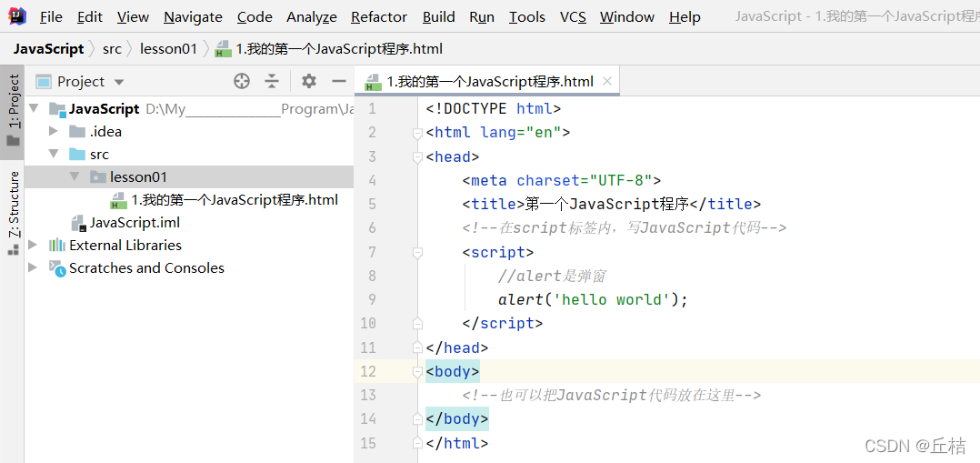Viewport: 980px width, 463px height.
Task: Click the src folder icon
Action: [x=77, y=155]
